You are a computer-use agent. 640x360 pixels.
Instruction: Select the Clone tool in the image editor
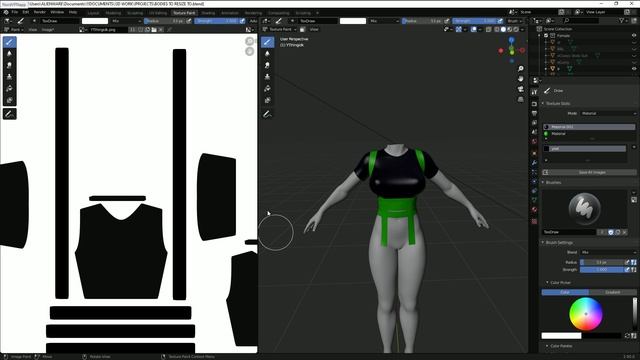click(9, 77)
